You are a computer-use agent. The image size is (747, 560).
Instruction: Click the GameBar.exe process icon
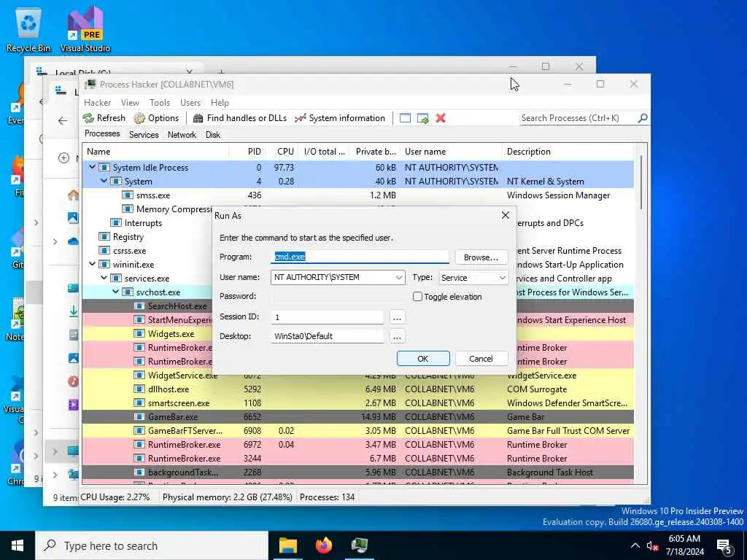coord(139,416)
